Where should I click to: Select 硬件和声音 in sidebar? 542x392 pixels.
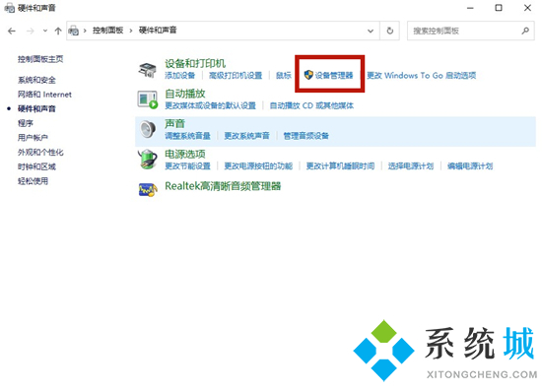click(36, 108)
